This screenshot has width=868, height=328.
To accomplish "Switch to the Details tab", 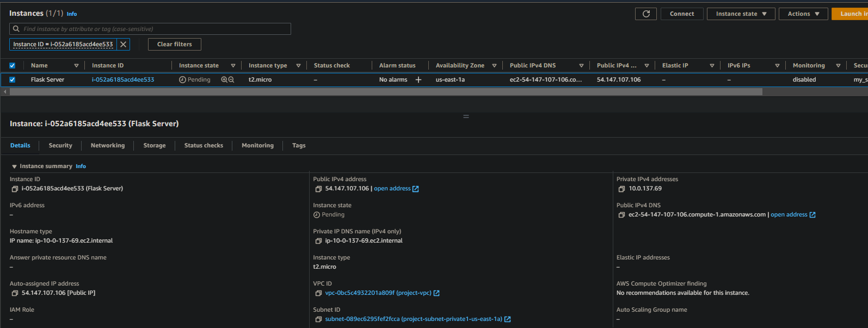I will pyautogui.click(x=20, y=146).
